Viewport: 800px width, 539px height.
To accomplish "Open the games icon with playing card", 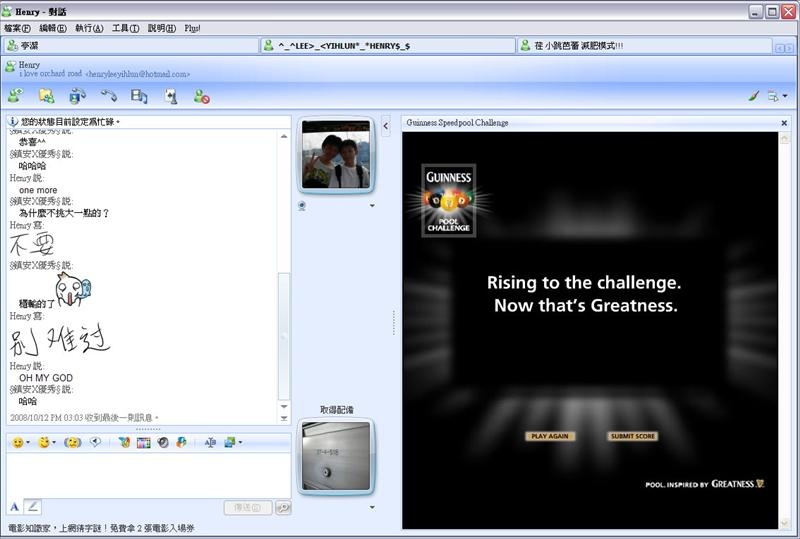I will point(171,95).
